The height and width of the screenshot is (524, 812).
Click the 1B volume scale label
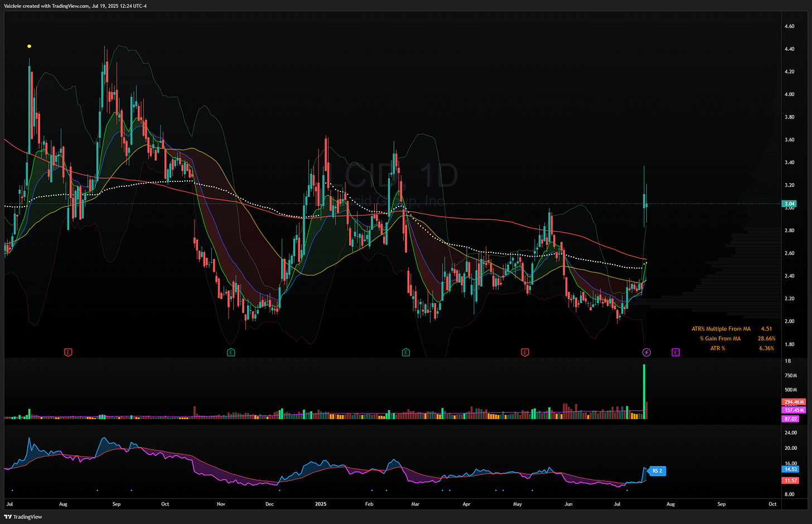point(787,361)
